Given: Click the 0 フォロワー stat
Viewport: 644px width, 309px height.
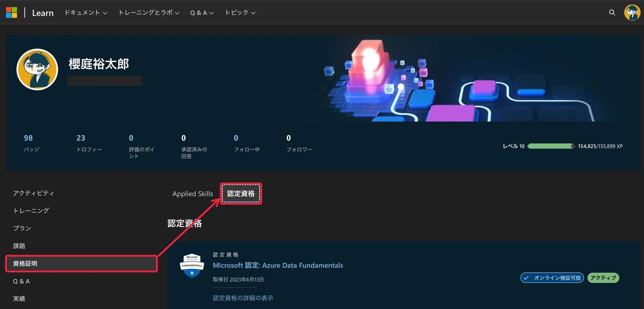Looking at the screenshot, I should (x=299, y=143).
